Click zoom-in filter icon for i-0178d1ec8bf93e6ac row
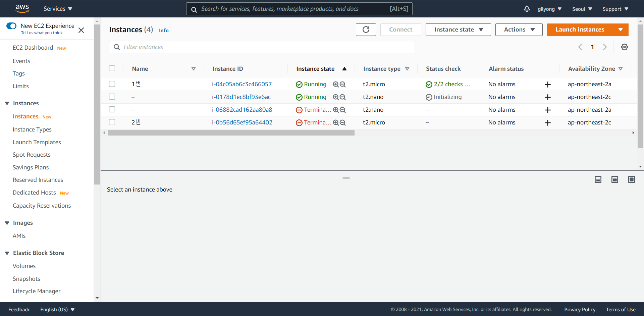The image size is (644, 316). (x=336, y=97)
